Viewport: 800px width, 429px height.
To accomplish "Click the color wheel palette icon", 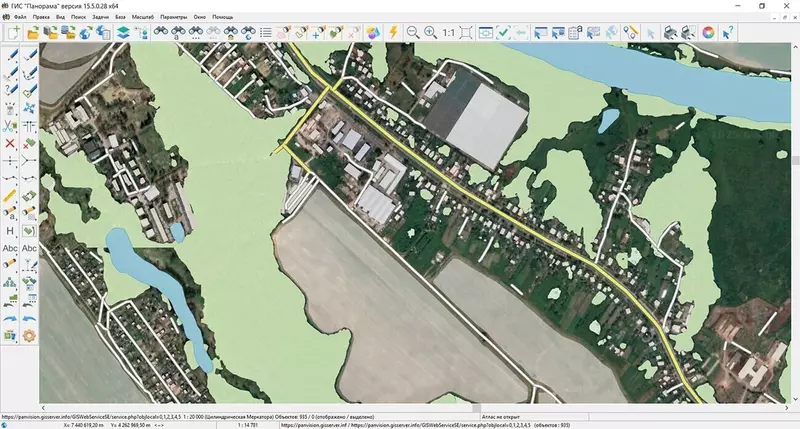I will pyautogui.click(x=708, y=33).
